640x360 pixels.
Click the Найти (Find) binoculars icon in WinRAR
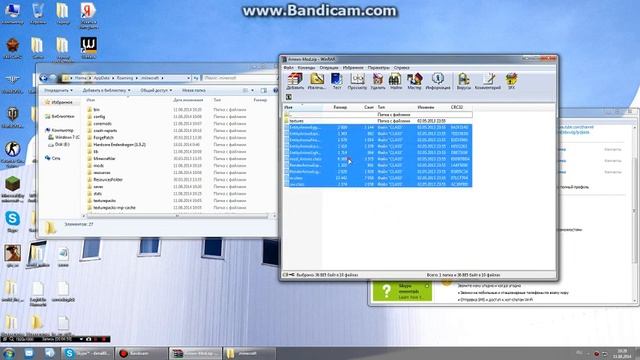tap(395, 81)
